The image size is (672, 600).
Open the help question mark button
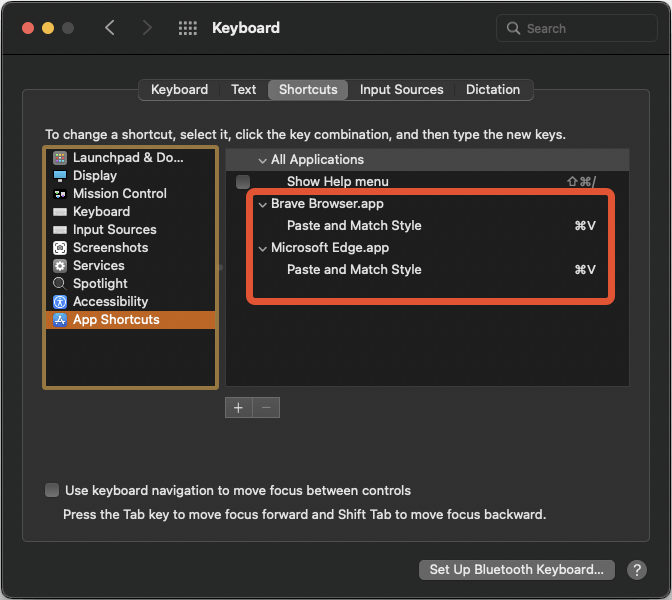click(x=637, y=570)
